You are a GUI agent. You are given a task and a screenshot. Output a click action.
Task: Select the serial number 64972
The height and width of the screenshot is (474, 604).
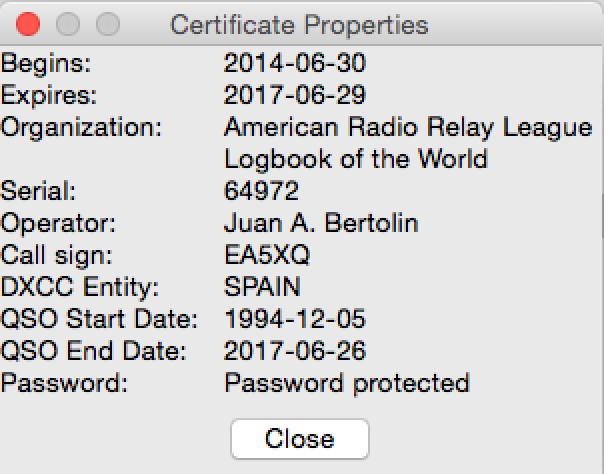[x=262, y=191]
